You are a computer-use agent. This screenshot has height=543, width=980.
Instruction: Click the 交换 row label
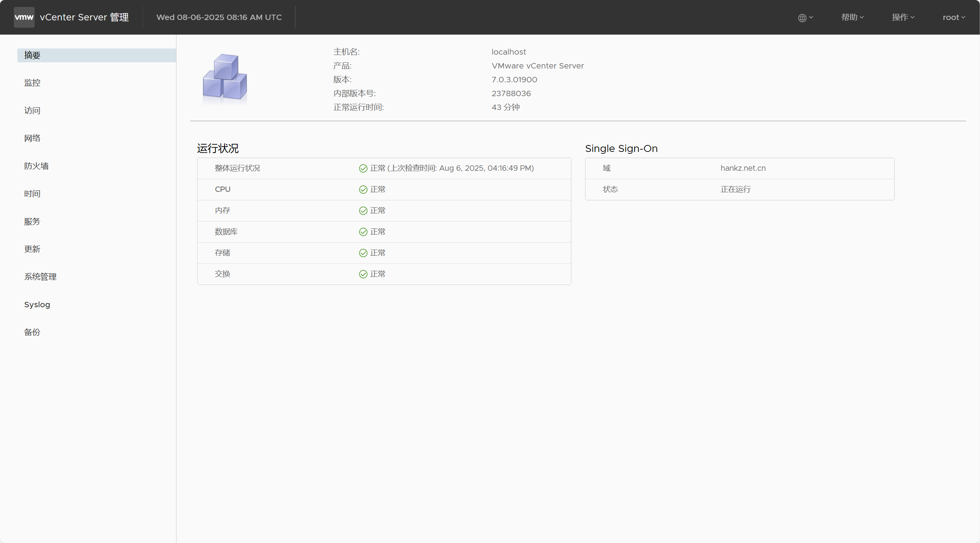pyautogui.click(x=222, y=274)
